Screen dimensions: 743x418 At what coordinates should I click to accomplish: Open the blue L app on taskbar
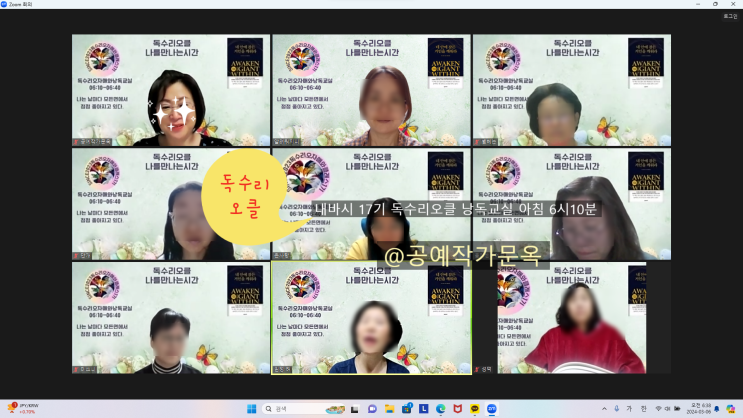coord(424,409)
